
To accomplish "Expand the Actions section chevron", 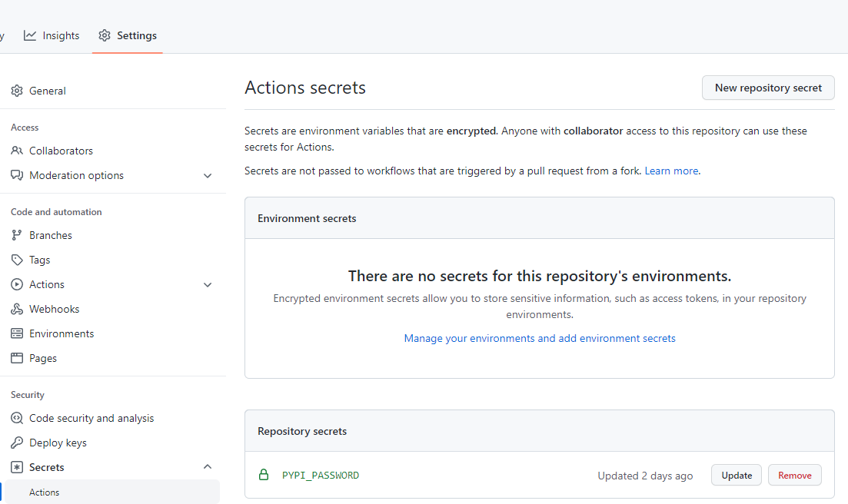I will pos(208,284).
